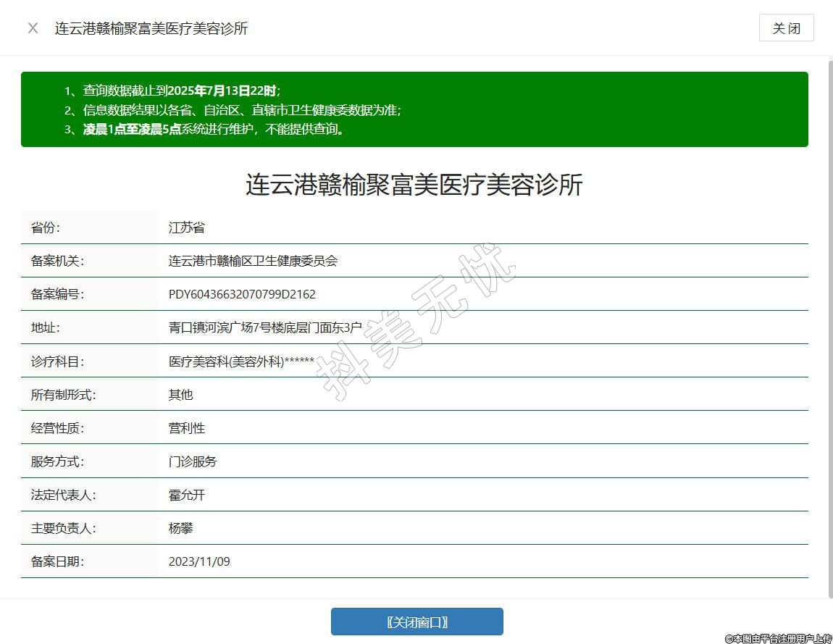Click the query data cutoff date notice

pos(181,91)
